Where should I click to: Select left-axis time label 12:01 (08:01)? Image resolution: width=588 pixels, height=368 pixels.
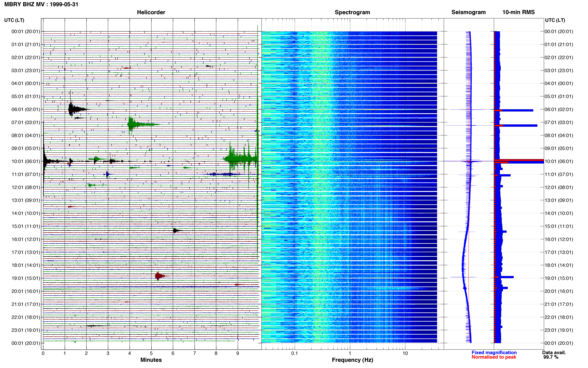point(26,187)
